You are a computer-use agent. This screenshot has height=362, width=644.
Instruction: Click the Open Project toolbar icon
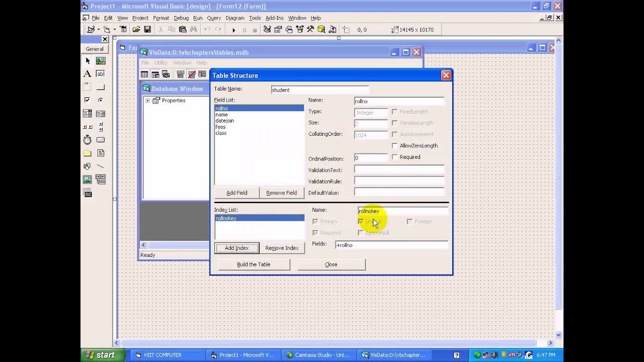click(x=136, y=30)
